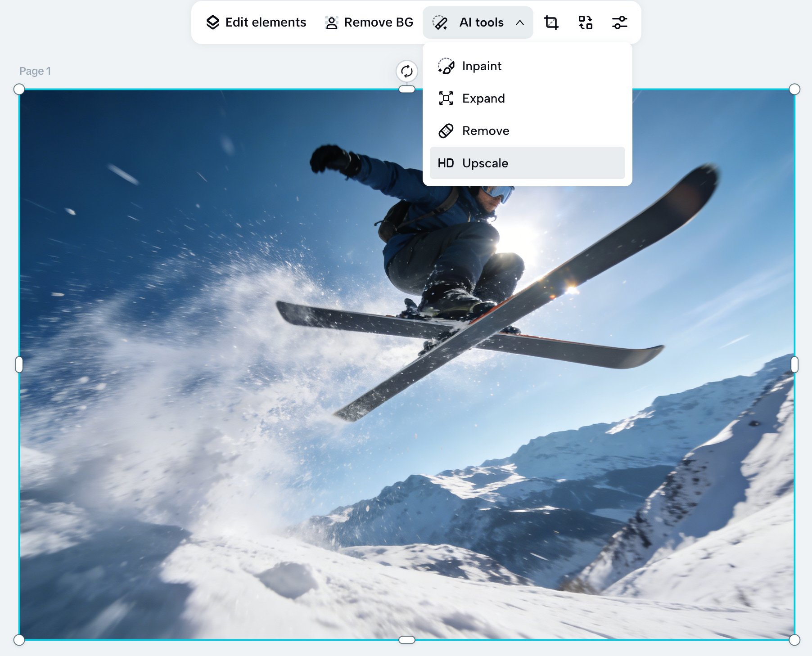Click the magic wand AI tools icon
Image resolution: width=812 pixels, height=656 pixels.
click(440, 22)
